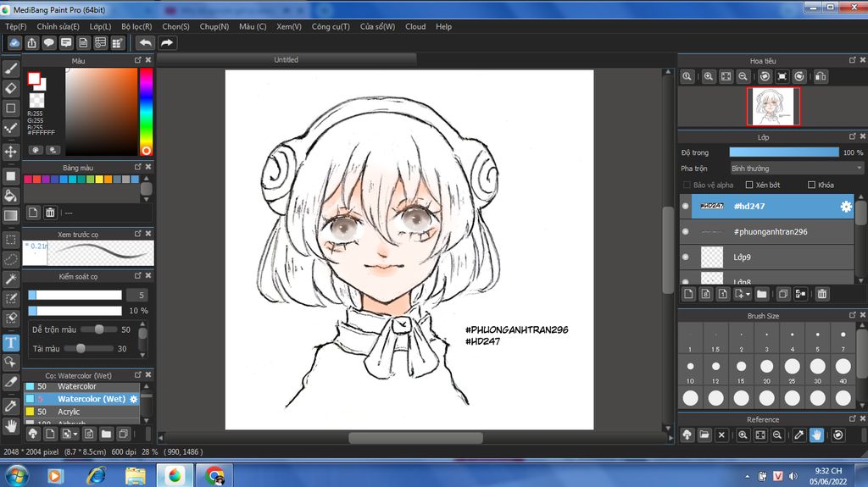Open settings gear of #hd247 layer
Screen dimensions: 868x487
tap(846, 207)
